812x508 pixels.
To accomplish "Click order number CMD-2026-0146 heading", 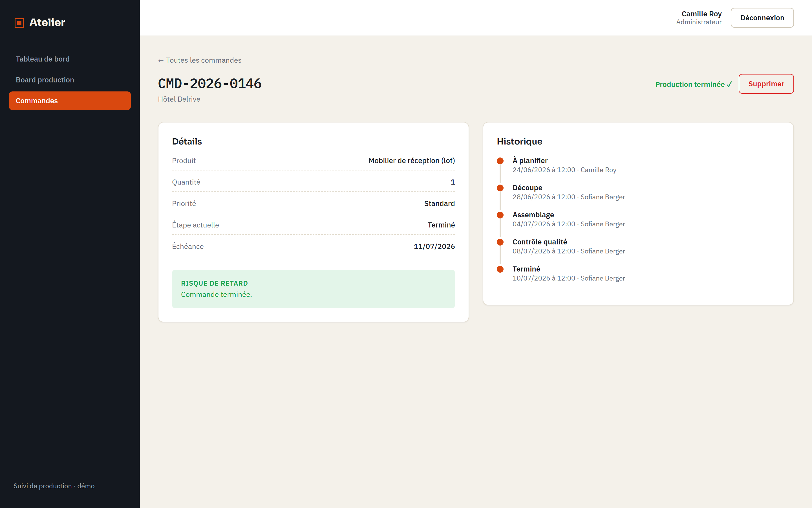I will pyautogui.click(x=210, y=84).
